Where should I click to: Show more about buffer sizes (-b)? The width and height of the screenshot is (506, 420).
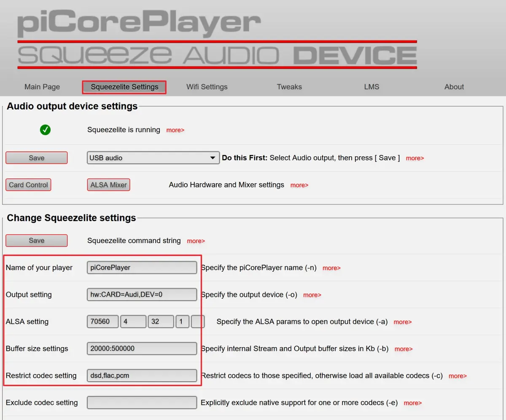click(x=404, y=349)
